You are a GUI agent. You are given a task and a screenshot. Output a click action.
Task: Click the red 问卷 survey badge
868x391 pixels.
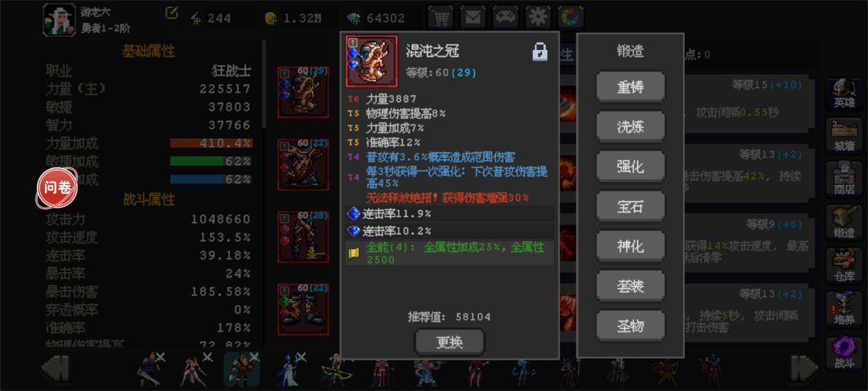click(x=57, y=187)
